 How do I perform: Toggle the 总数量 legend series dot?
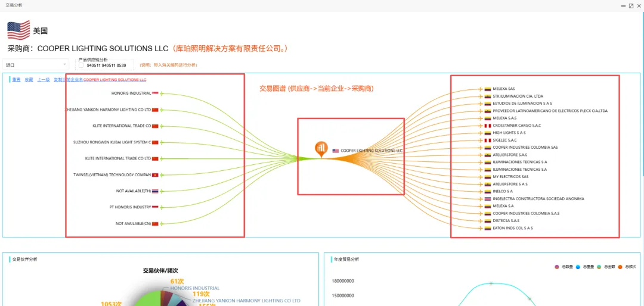coord(557,267)
